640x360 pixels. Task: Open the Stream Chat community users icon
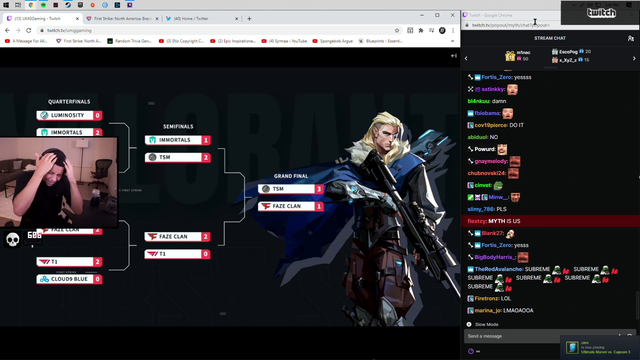tap(631, 38)
